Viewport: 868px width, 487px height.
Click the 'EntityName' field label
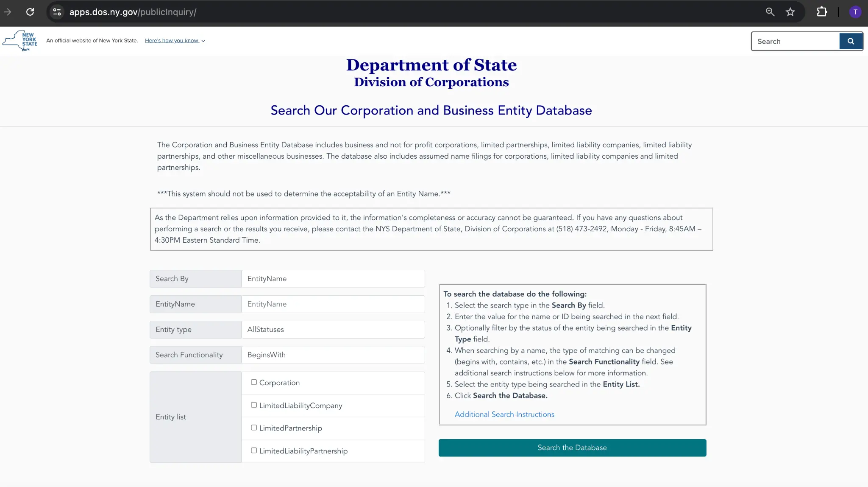coord(175,304)
